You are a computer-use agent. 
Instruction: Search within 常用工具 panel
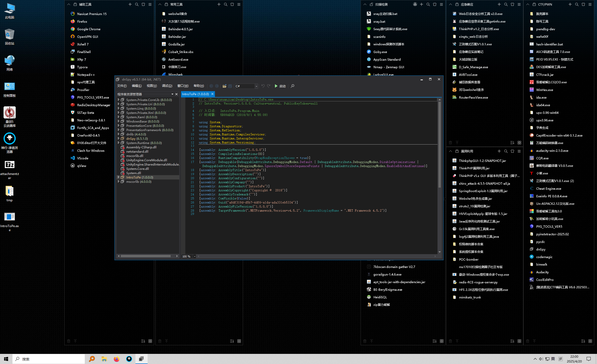[x=226, y=4]
